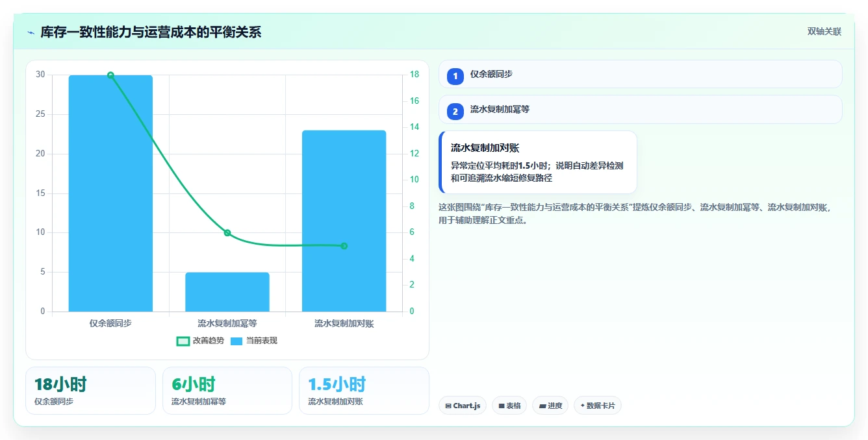Click the 18小时 stat card
The image size is (868, 440).
tap(90, 391)
